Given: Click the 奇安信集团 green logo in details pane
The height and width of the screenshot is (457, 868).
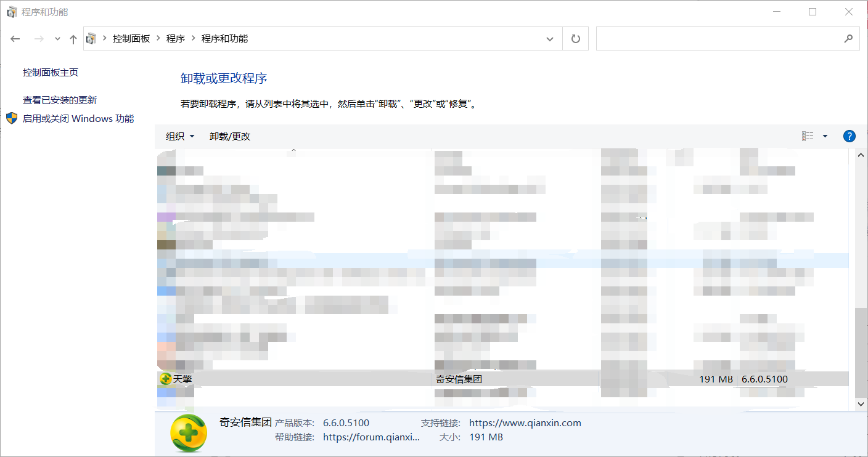Looking at the screenshot, I should coord(188,434).
